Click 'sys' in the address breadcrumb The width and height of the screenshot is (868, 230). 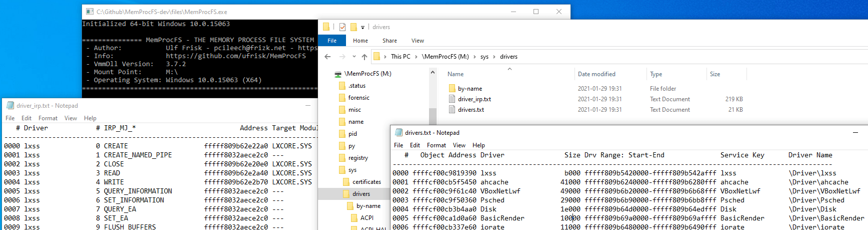484,57
